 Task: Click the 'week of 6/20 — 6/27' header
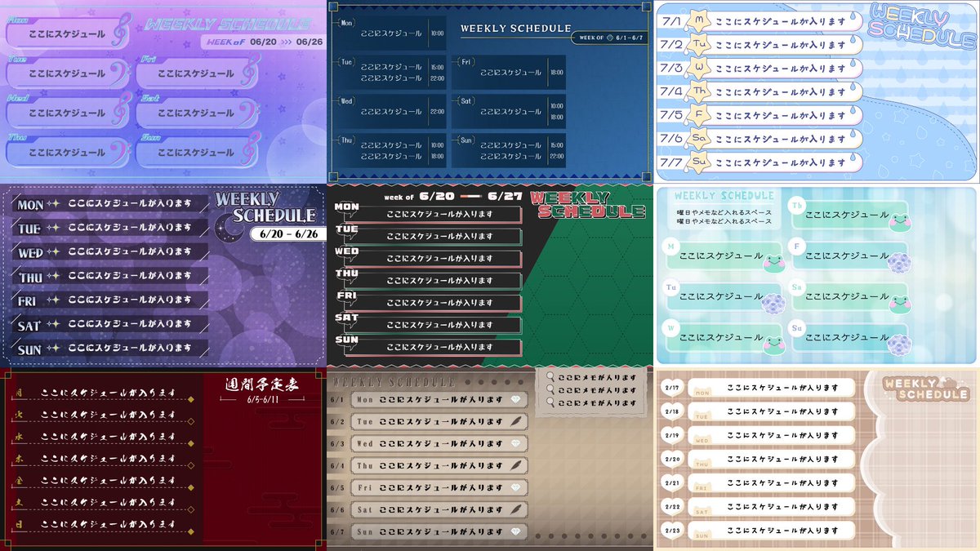[452, 197]
